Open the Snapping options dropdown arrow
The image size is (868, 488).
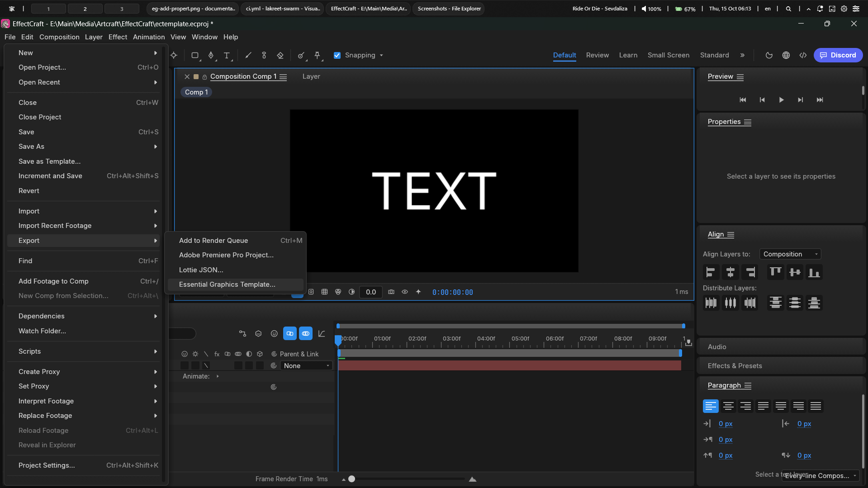(x=381, y=55)
